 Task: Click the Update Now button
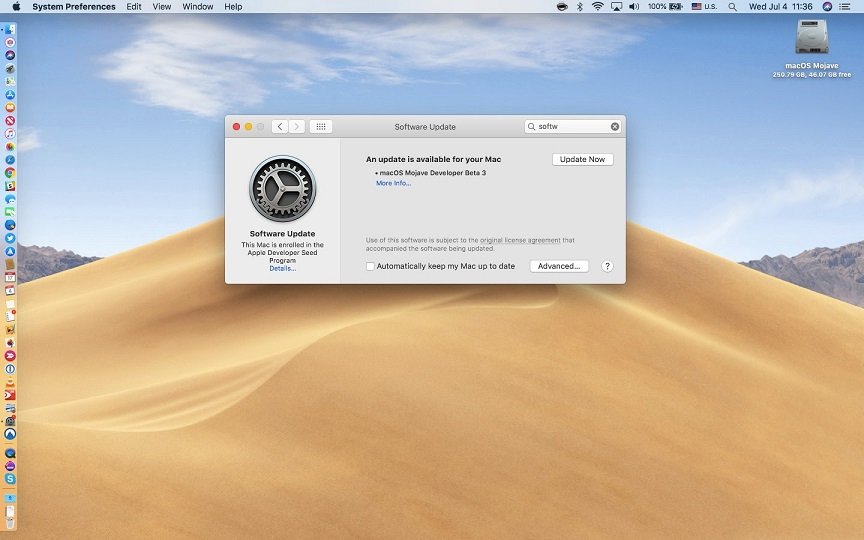pyautogui.click(x=582, y=159)
